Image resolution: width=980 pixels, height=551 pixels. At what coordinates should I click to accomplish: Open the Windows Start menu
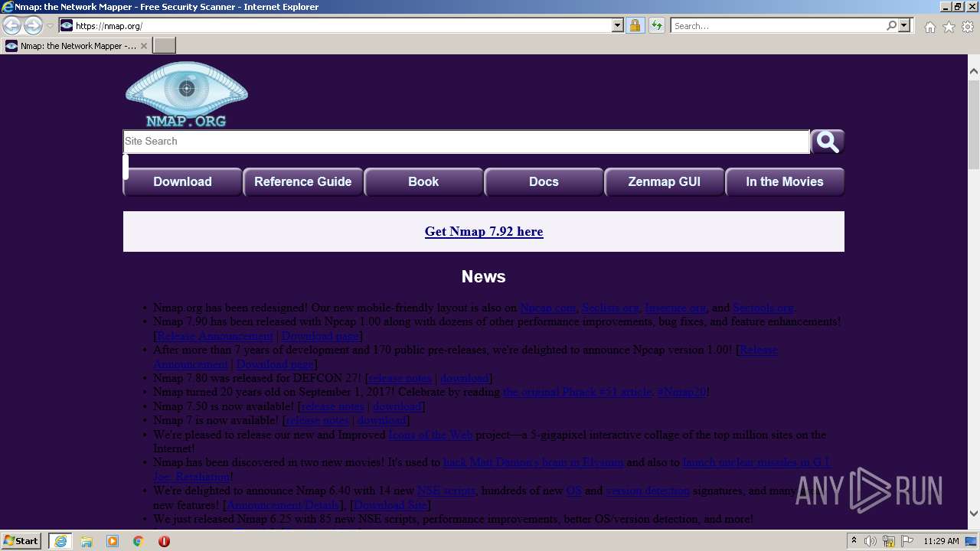[x=21, y=541]
